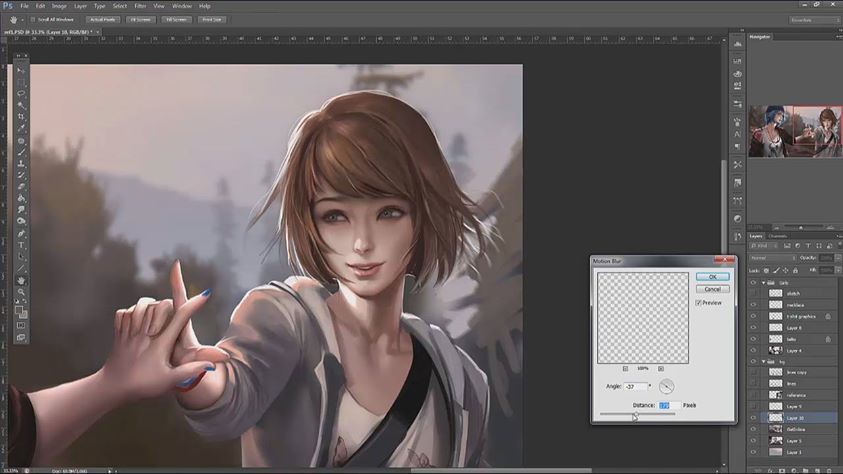
Task: Click the Motion Blur angle dial
Action: tap(666, 386)
